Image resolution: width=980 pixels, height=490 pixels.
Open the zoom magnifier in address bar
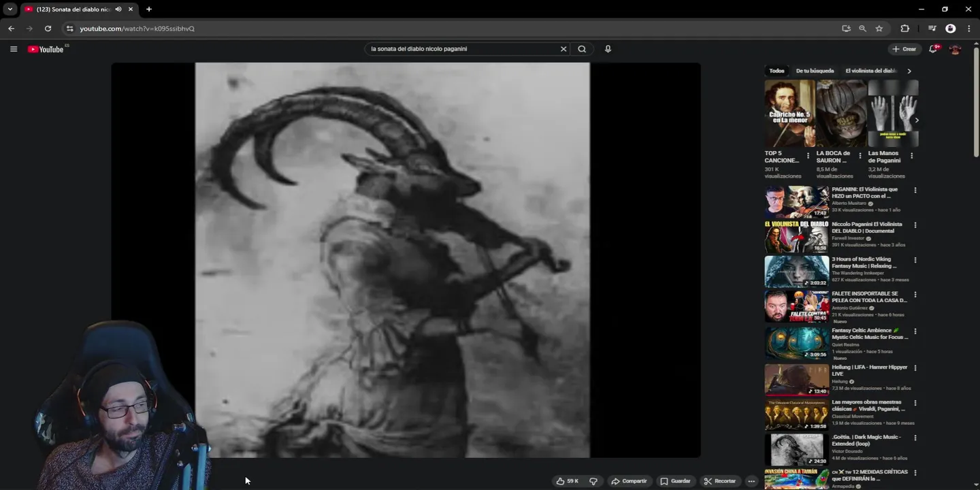[x=862, y=29]
